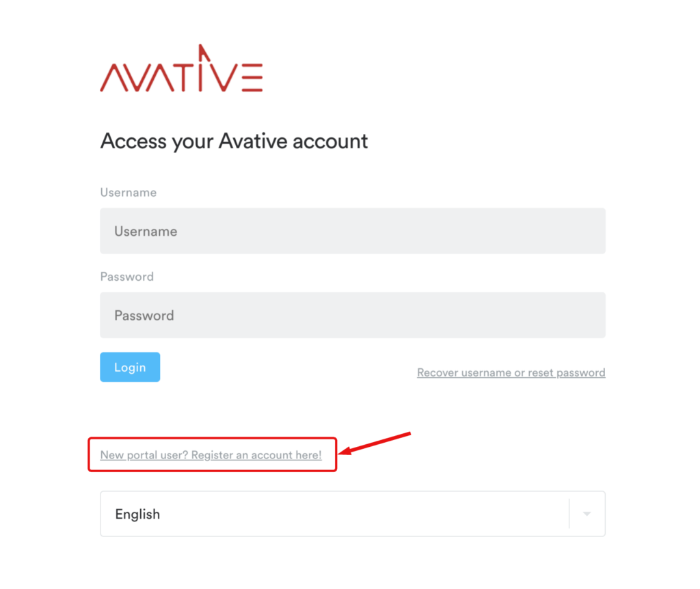The width and height of the screenshot is (700, 589).
Task: Open Recover username or reset password link
Action: 511,372
